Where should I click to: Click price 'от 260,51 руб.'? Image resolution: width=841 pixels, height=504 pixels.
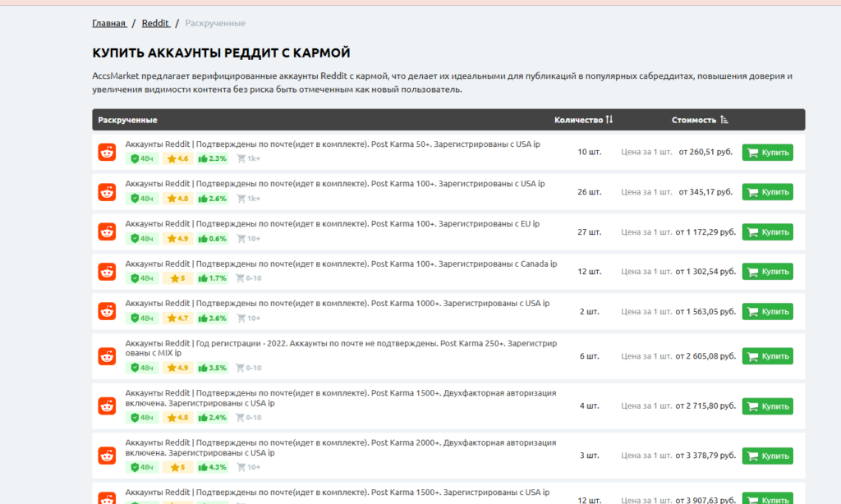705,153
